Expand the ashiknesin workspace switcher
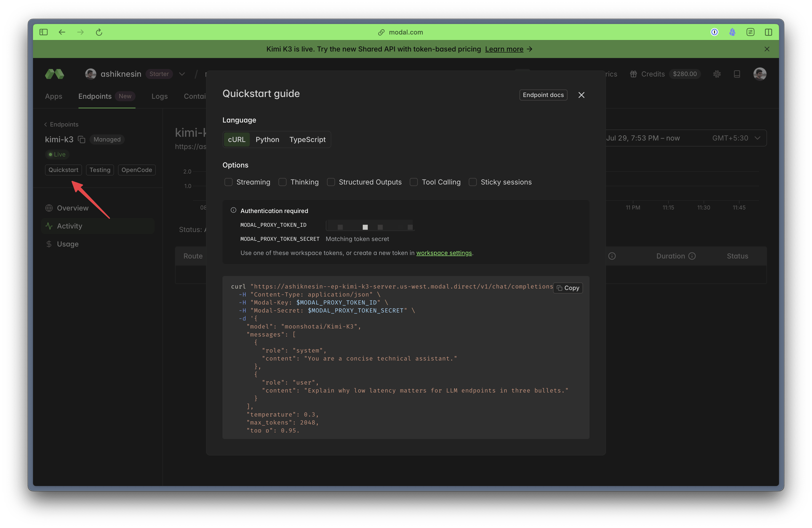Viewport: 812px width, 528px height. coord(182,74)
